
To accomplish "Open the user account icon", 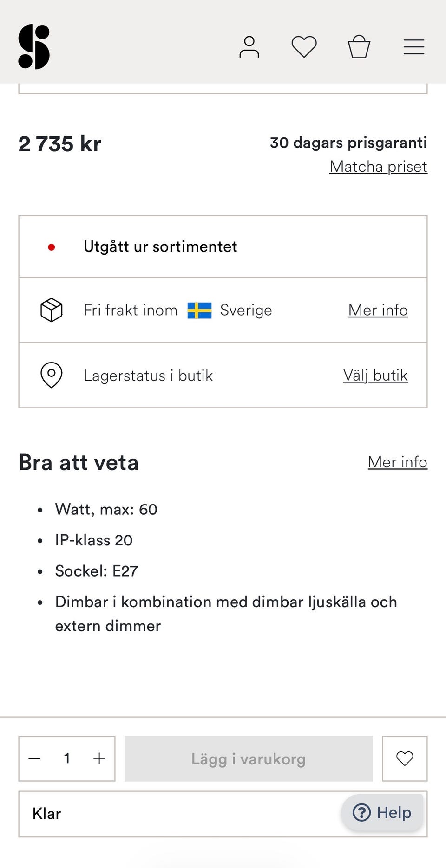I will pos(249,47).
